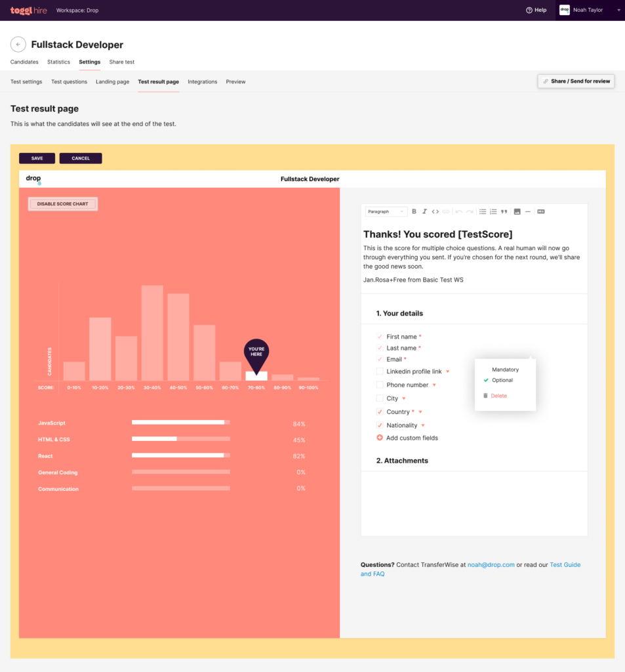This screenshot has height=672, width=625.
Task: Enable the Phone number field checkbox
Action: (x=380, y=385)
